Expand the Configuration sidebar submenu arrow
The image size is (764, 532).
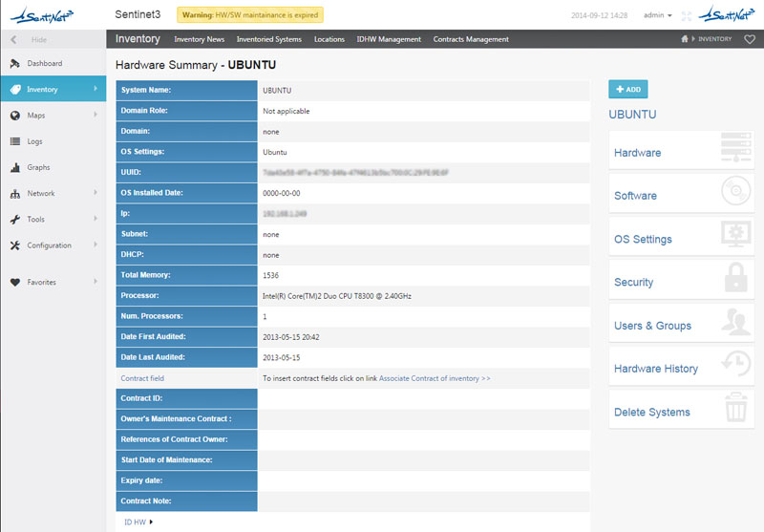[95, 245]
